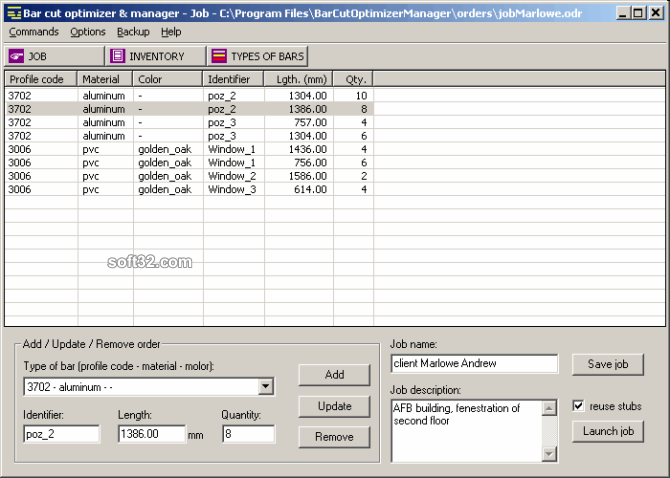Switch to the INVENTORY tab label

click(x=157, y=56)
